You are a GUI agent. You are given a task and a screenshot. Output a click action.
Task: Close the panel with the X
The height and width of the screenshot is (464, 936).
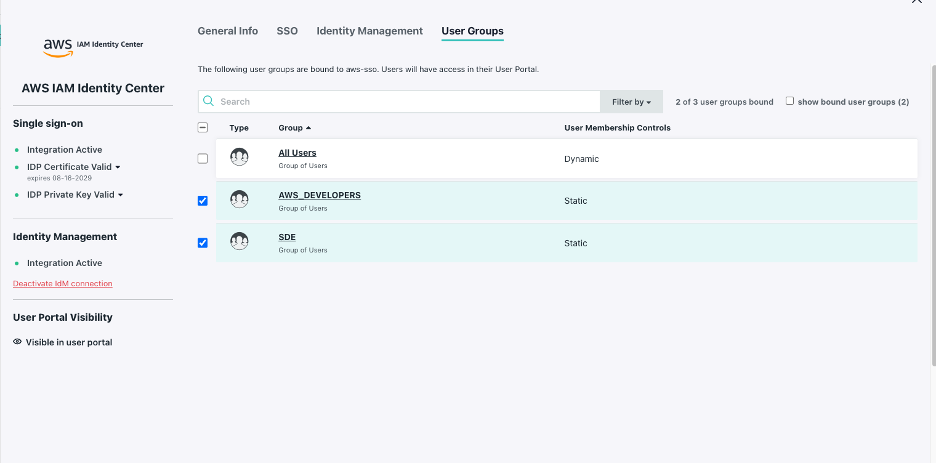[917, 2]
